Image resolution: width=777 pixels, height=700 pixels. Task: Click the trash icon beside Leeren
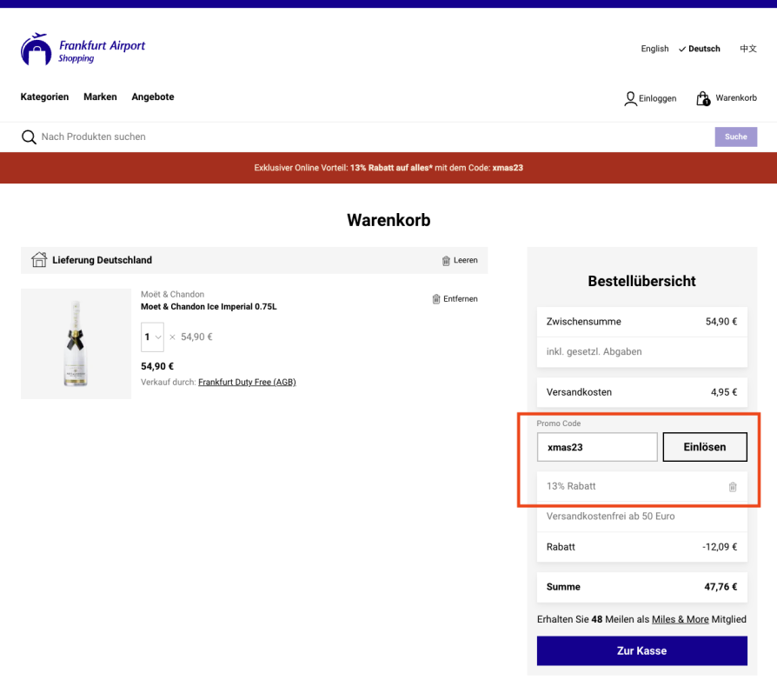click(446, 260)
